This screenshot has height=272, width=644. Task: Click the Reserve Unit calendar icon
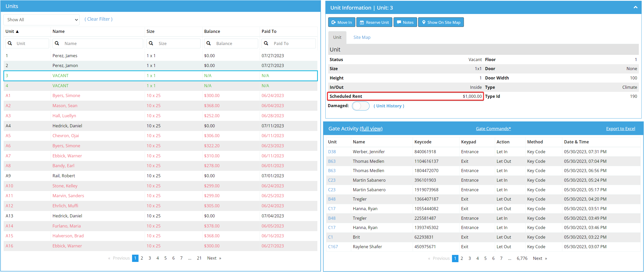point(362,22)
